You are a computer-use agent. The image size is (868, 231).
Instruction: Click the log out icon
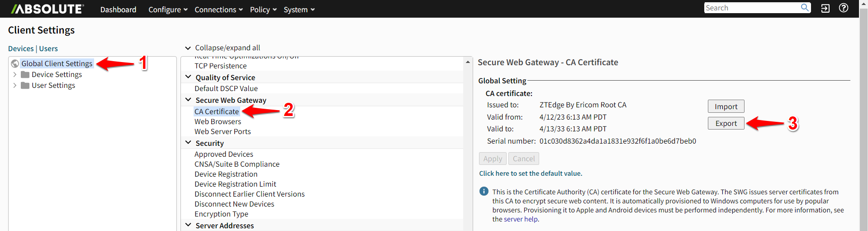click(825, 8)
